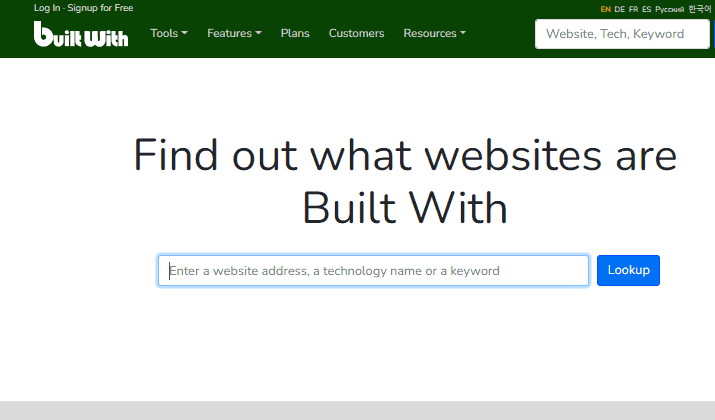Go to the Plans page
The height and width of the screenshot is (420, 715).
pyautogui.click(x=295, y=33)
